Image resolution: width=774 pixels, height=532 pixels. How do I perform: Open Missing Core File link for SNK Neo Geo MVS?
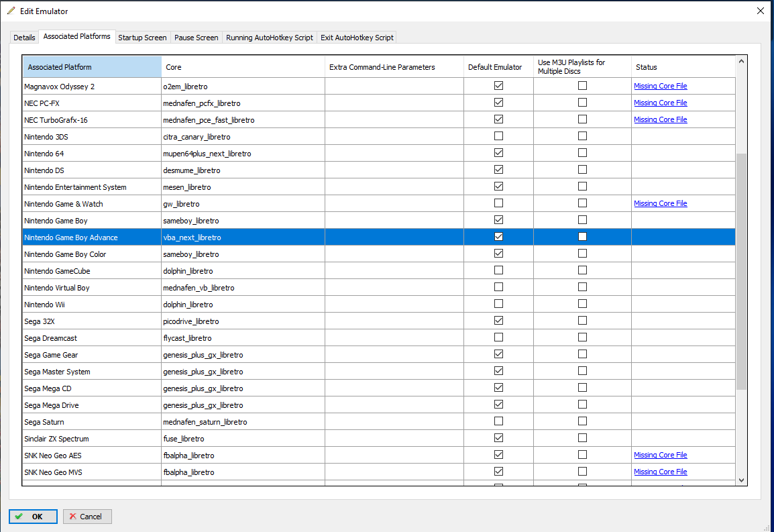pos(660,472)
